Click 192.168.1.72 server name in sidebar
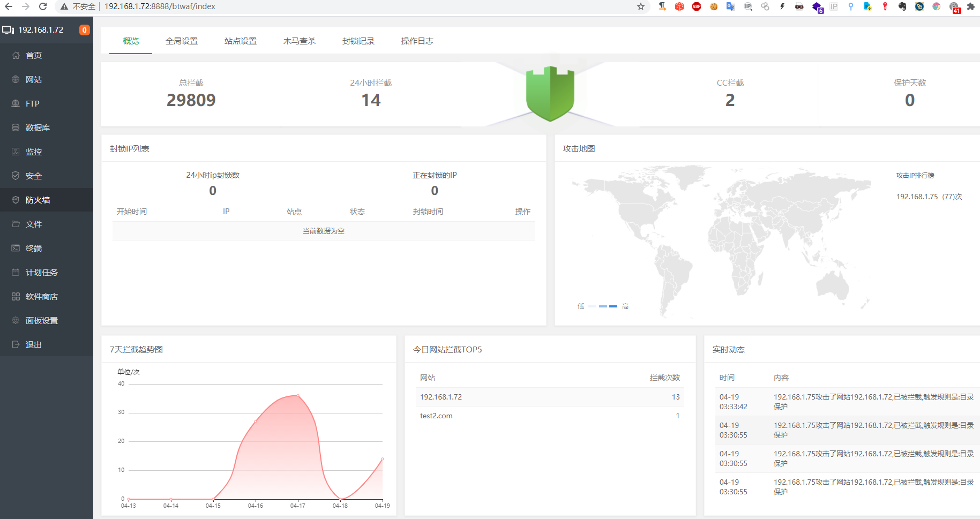The height and width of the screenshot is (519, 980). click(x=41, y=30)
